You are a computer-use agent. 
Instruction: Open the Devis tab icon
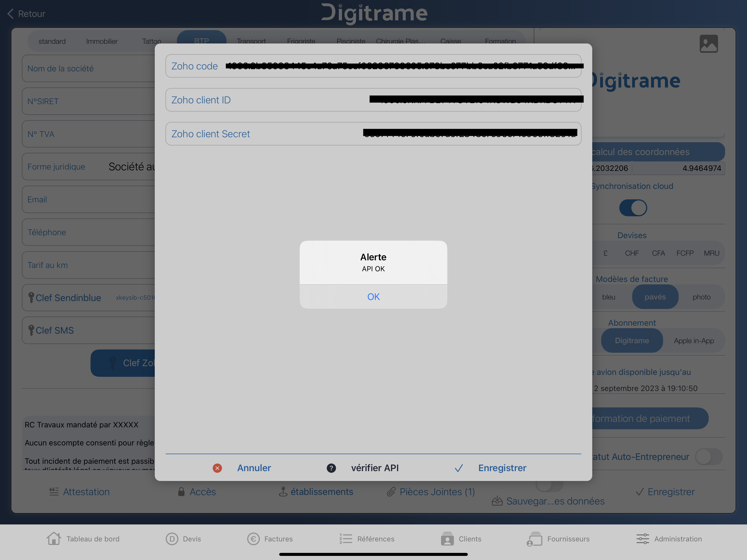coord(171,539)
